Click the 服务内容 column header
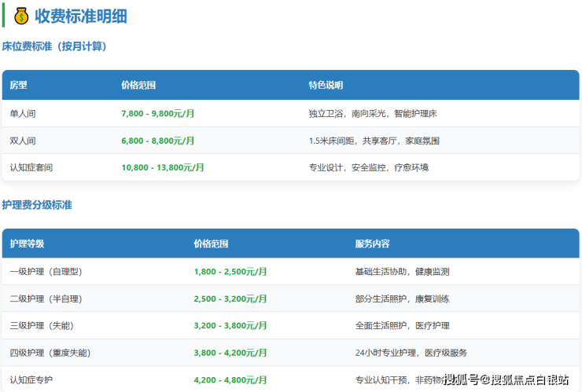Image resolution: width=582 pixels, height=392 pixels. click(x=372, y=244)
